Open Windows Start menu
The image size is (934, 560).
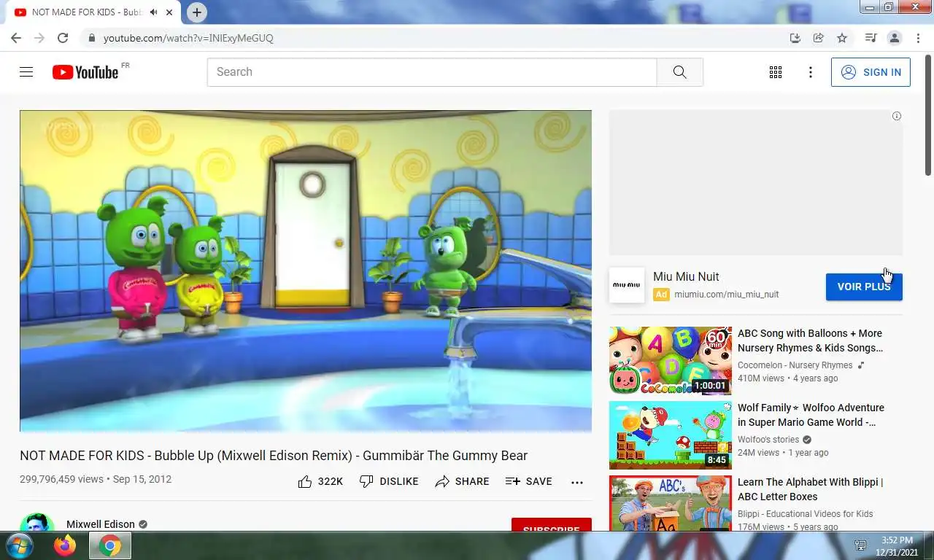(x=18, y=545)
